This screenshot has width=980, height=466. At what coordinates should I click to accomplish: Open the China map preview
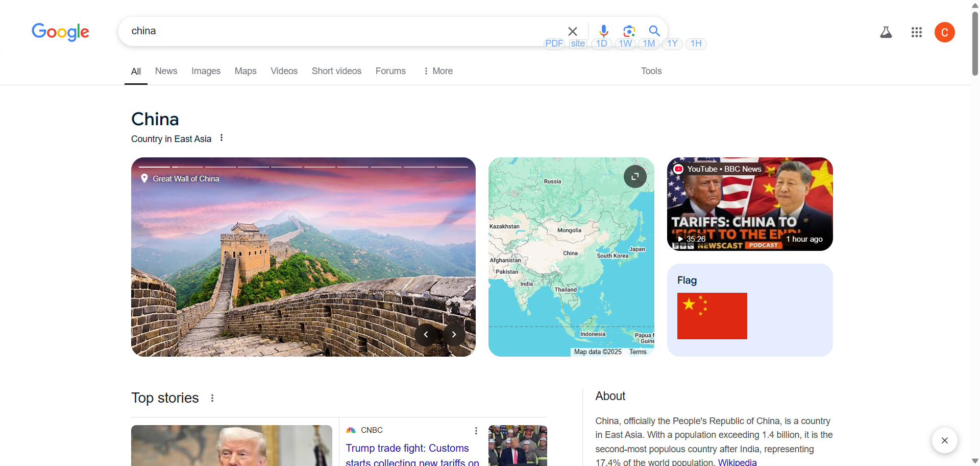pyautogui.click(x=571, y=257)
